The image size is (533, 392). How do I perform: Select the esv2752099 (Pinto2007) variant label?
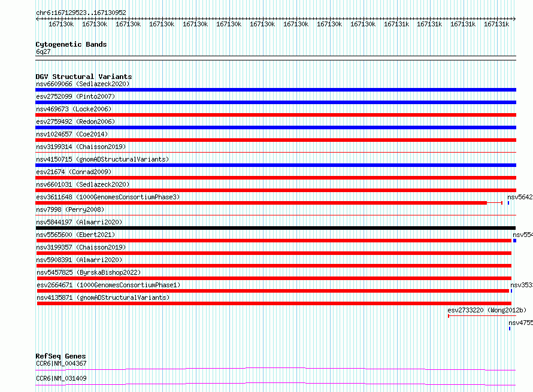tap(75, 96)
